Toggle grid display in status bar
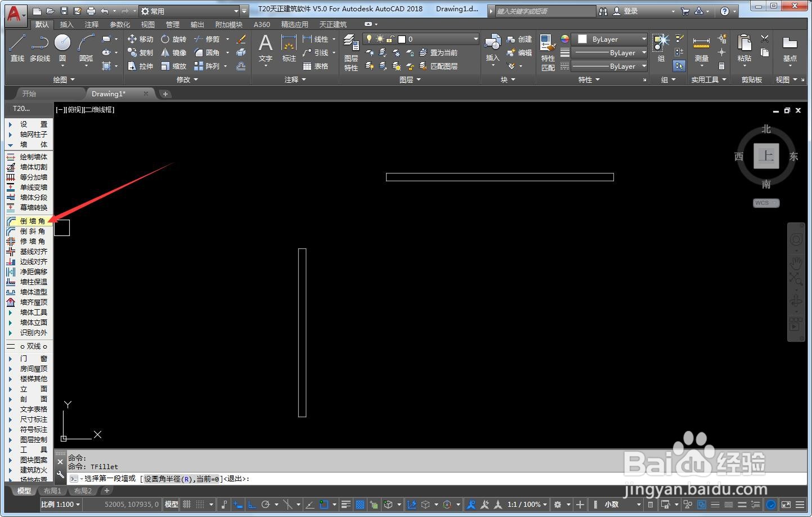This screenshot has width=812, height=517. tap(187, 505)
